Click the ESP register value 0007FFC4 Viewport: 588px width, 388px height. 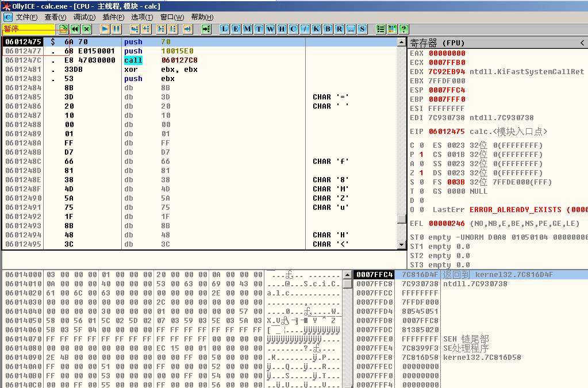click(447, 90)
